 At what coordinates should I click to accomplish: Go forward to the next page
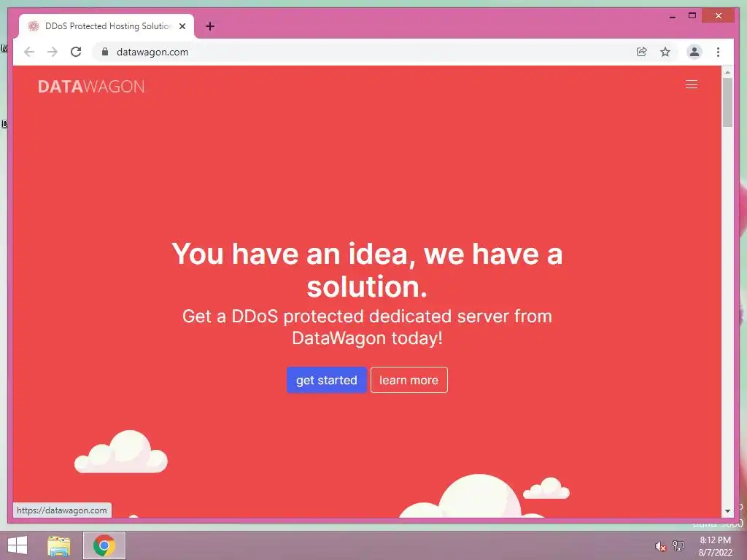(53, 52)
